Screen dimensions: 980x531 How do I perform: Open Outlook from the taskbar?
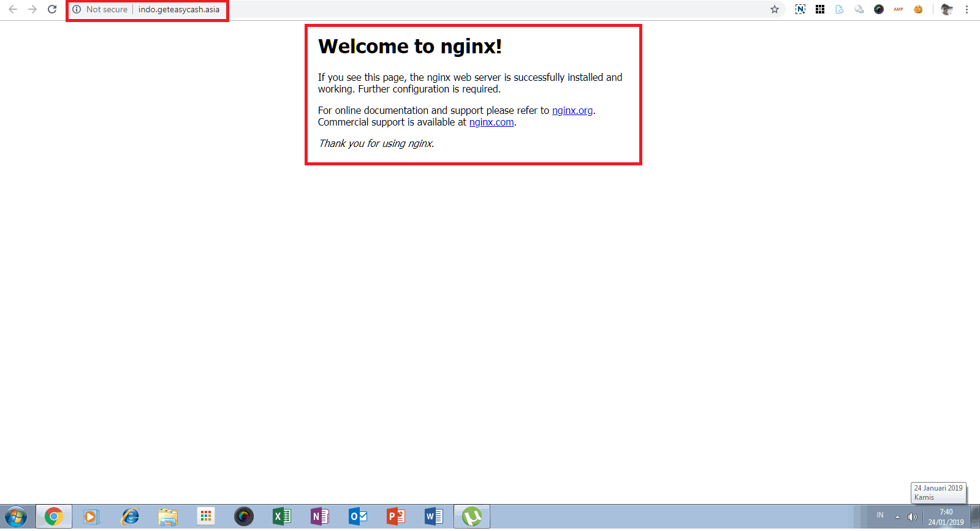click(357, 517)
